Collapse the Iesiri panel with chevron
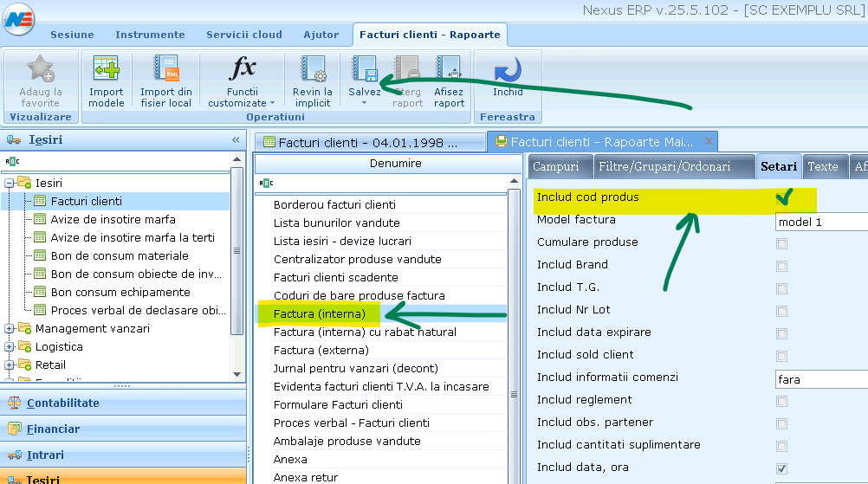Image resolution: width=868 pixels, height=484 pixels. pos(236,140)
